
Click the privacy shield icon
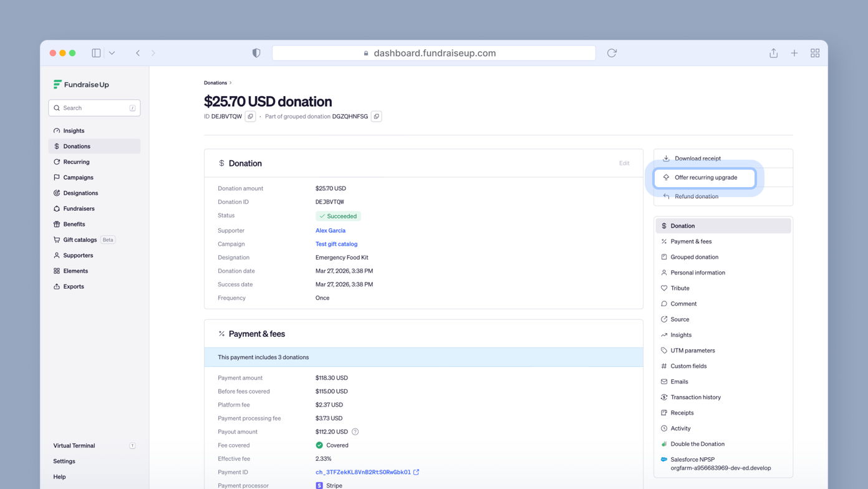(256, 53)
